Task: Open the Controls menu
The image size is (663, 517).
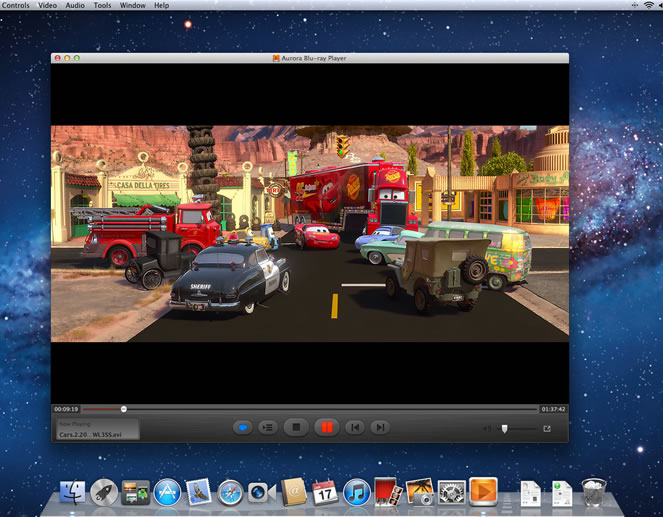Action: (x=15, y=6)
